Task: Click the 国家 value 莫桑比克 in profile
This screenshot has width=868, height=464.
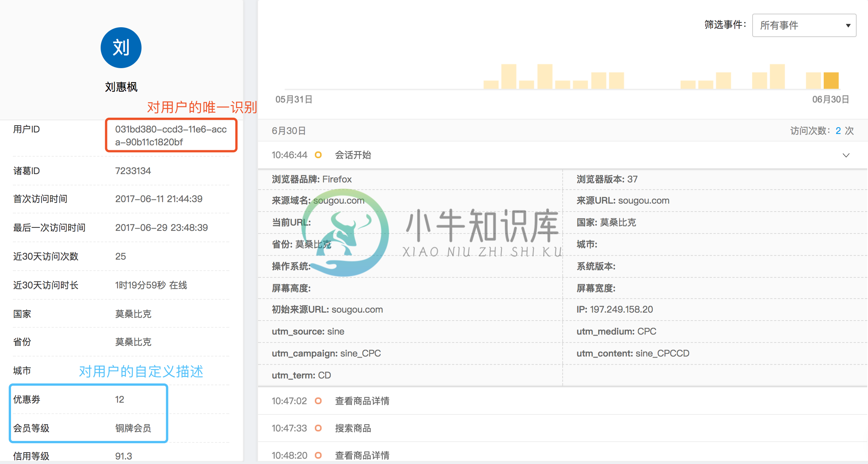Action: click(x=133, y=314)
